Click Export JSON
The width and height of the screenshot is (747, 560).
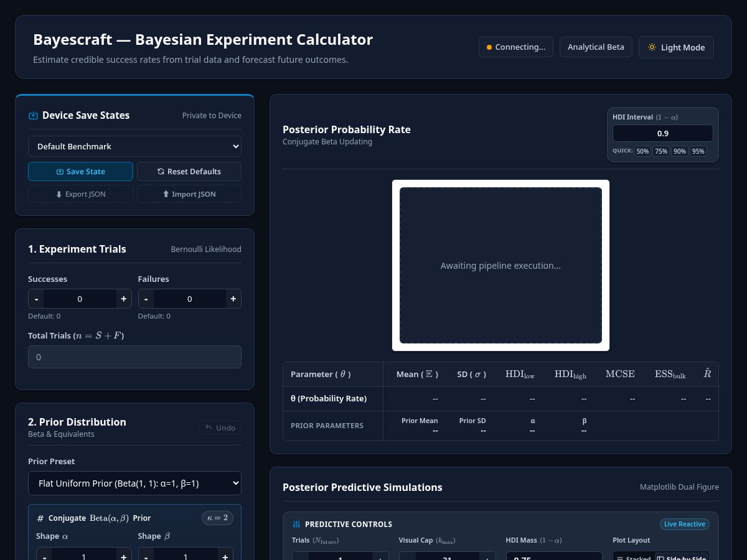tap(80, 194)
